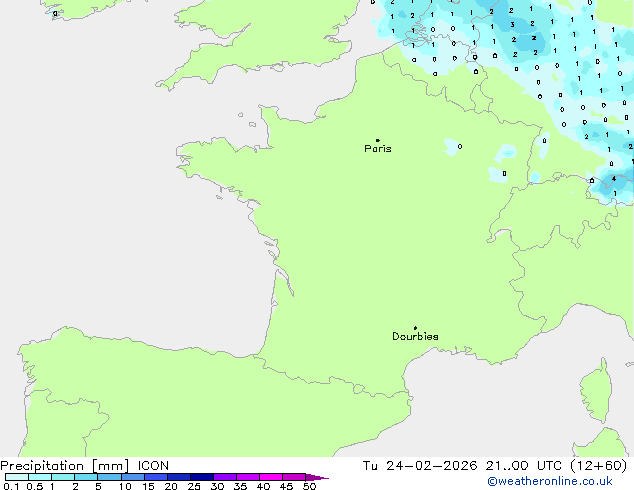This screenshot has width=634, height=490.
Task: Click the Dourbies city label
Action: 415,336
